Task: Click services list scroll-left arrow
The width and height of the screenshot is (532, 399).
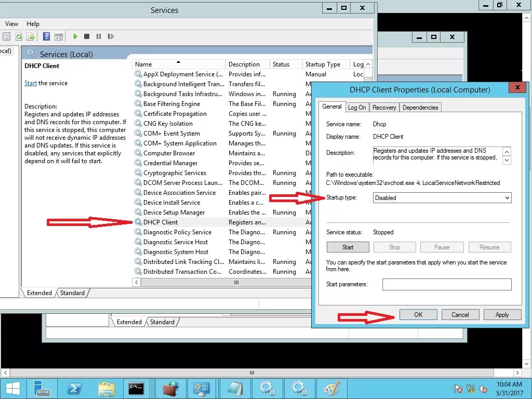Action: [137, 282]
